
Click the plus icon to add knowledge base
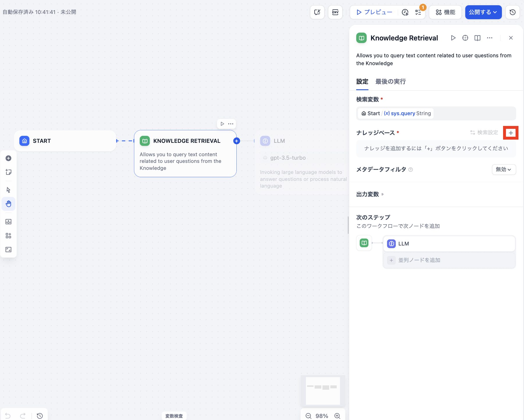[x=511, y=133]
